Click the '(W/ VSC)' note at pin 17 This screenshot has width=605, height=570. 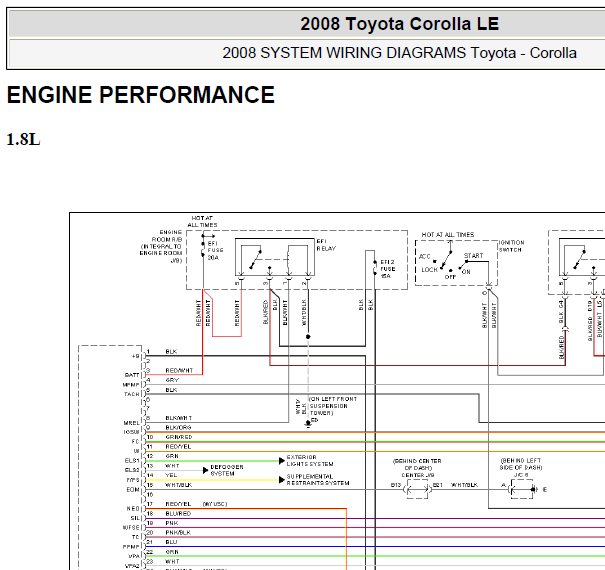pyautogui.click(x=215, y=504)
